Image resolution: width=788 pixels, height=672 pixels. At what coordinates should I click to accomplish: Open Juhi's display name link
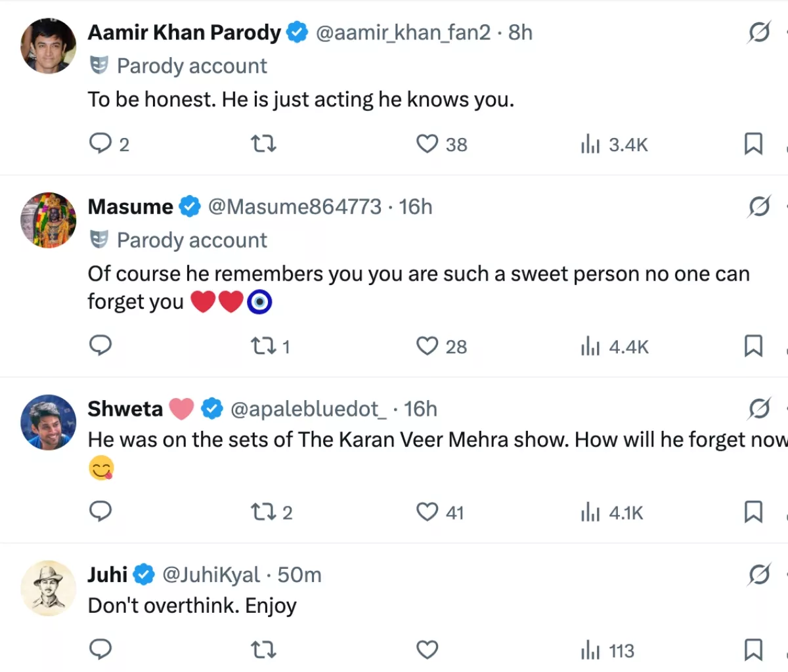[108, 575]
